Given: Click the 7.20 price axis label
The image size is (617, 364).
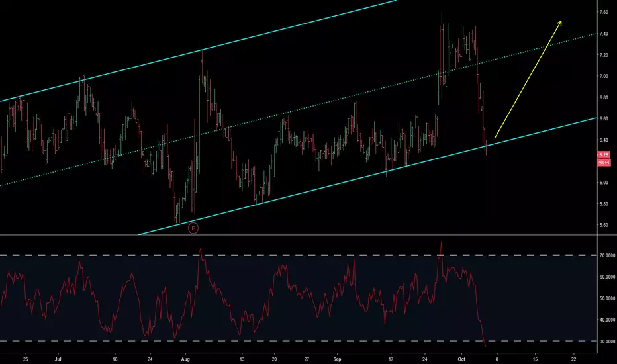Looking at the screenshot, I should tap(604, 55).
